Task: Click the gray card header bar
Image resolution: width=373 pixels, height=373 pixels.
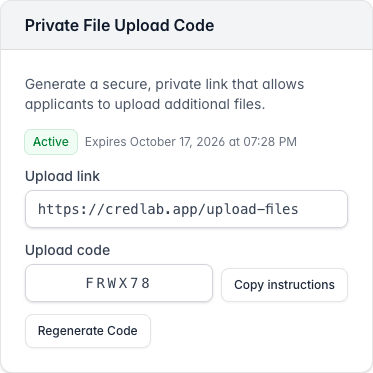Action: click(x=186, y=25)
